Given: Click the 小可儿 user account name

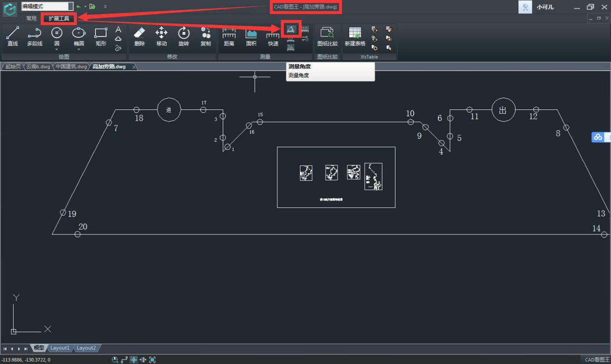Looking at the screenshot, I should (x=545, y=7).
